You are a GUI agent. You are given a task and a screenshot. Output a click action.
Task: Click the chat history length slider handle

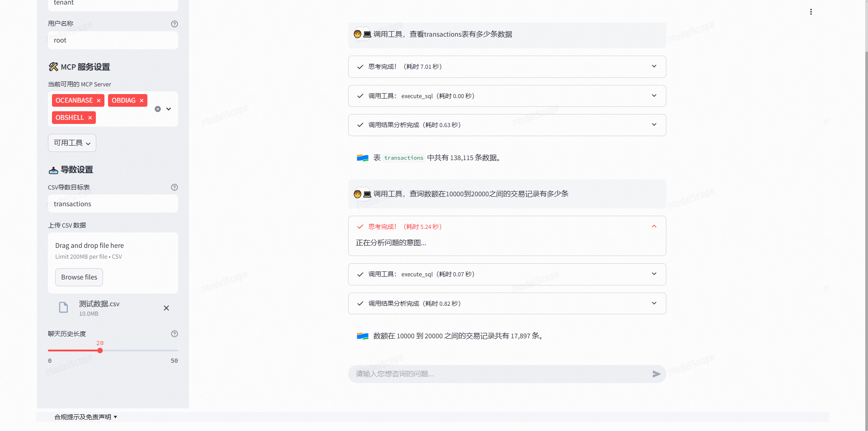pyautogui.click(x=100, y=350)
